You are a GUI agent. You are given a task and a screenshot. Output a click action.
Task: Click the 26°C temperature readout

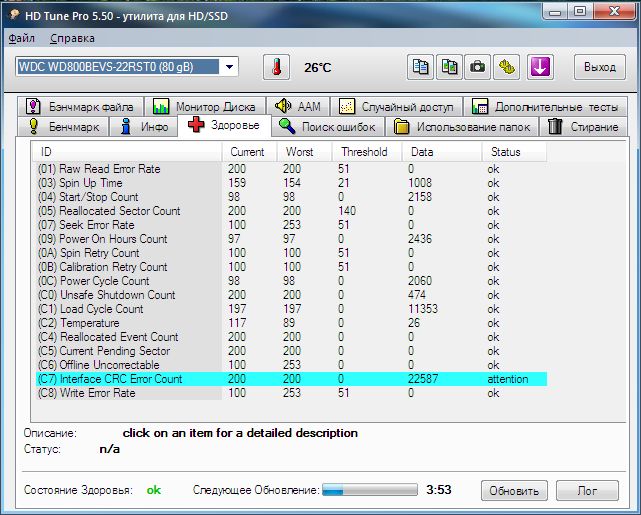tap(318, 67)
